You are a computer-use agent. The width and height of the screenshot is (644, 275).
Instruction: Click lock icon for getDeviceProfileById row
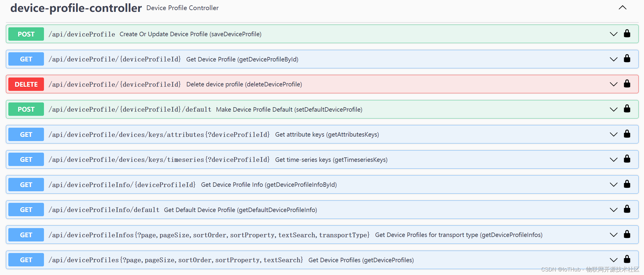point(627,59)
